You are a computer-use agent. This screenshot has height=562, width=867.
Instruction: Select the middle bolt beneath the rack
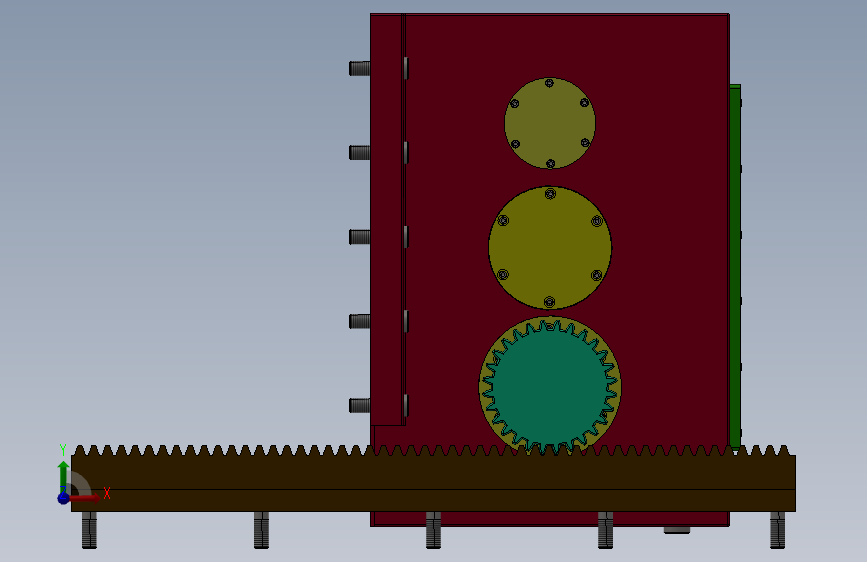click(434, 530)
